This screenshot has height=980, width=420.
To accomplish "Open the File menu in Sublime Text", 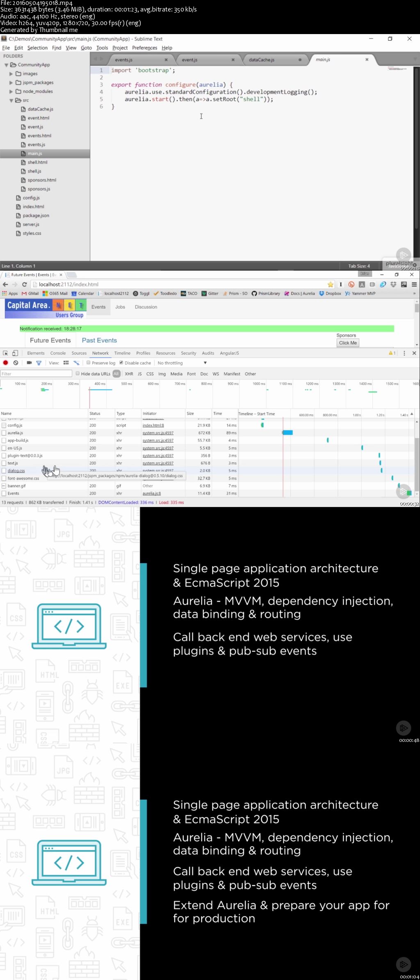I will (6, 48).
